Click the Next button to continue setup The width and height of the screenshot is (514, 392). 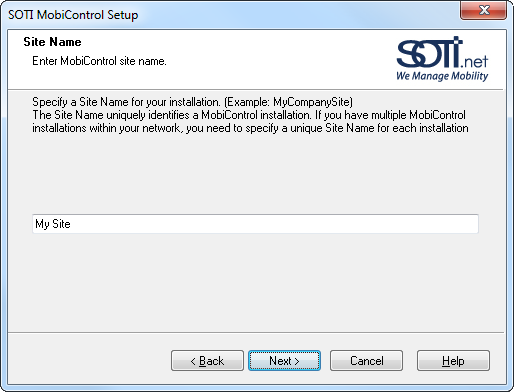point(284,360)
